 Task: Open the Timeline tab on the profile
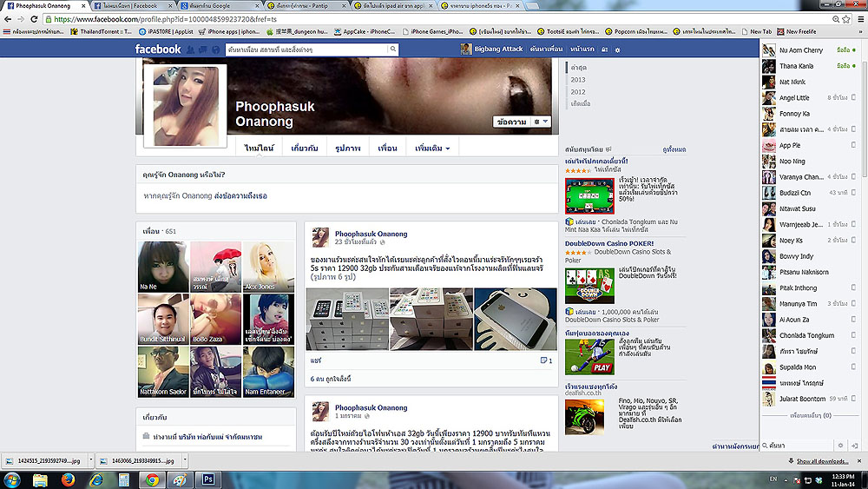(x=259, y=148)
